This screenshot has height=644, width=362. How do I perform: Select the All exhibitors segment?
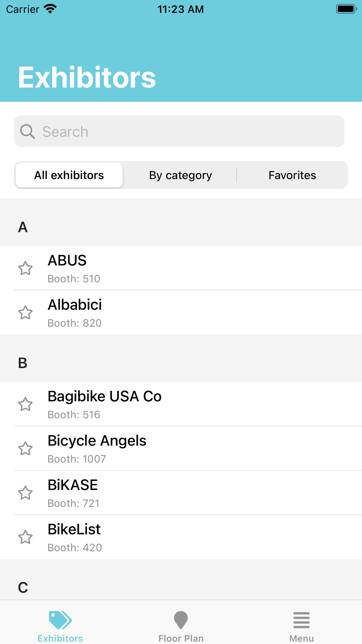point(69,175)
